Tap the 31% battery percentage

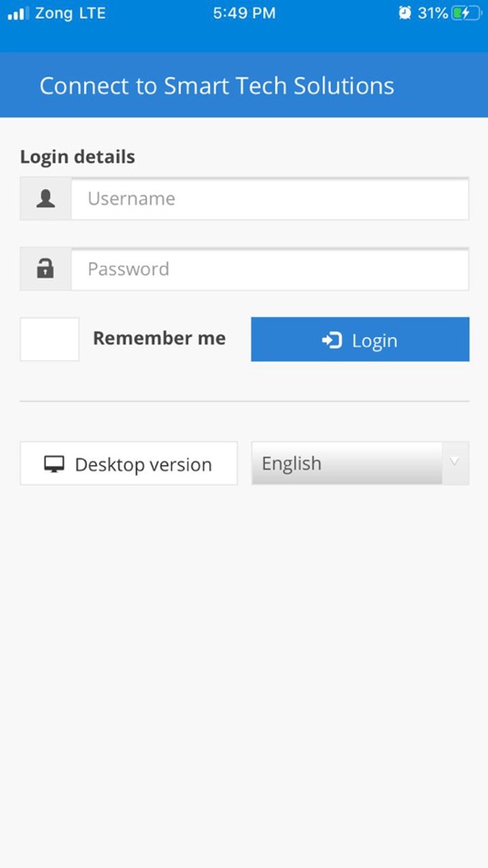point(432,14)
